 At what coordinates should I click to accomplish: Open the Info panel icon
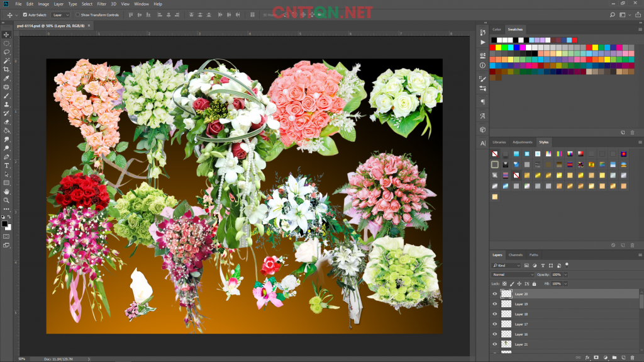[x=482, y=65]
